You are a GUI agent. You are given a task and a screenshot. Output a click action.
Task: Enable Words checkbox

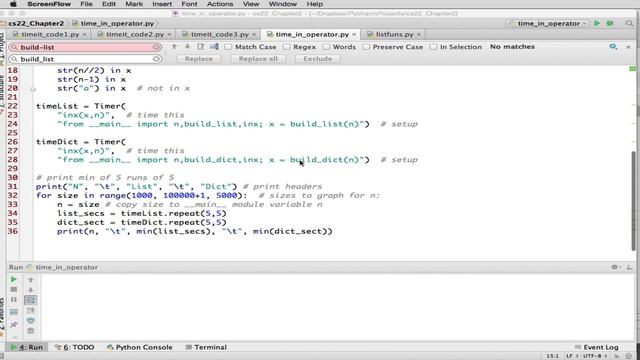point(326,47)
